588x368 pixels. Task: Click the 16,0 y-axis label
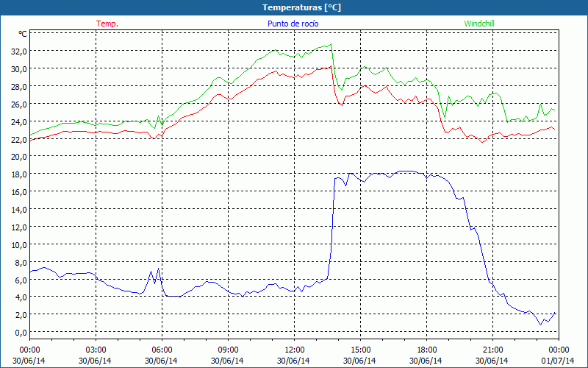19,192
